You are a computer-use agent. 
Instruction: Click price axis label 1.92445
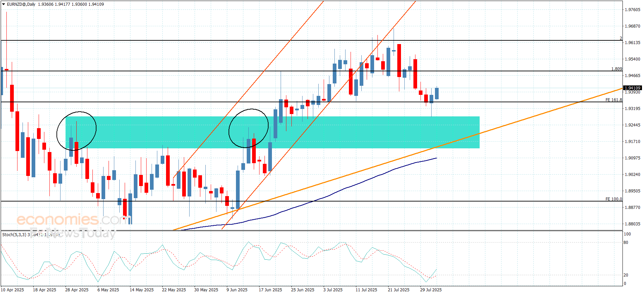coord(632,125)
